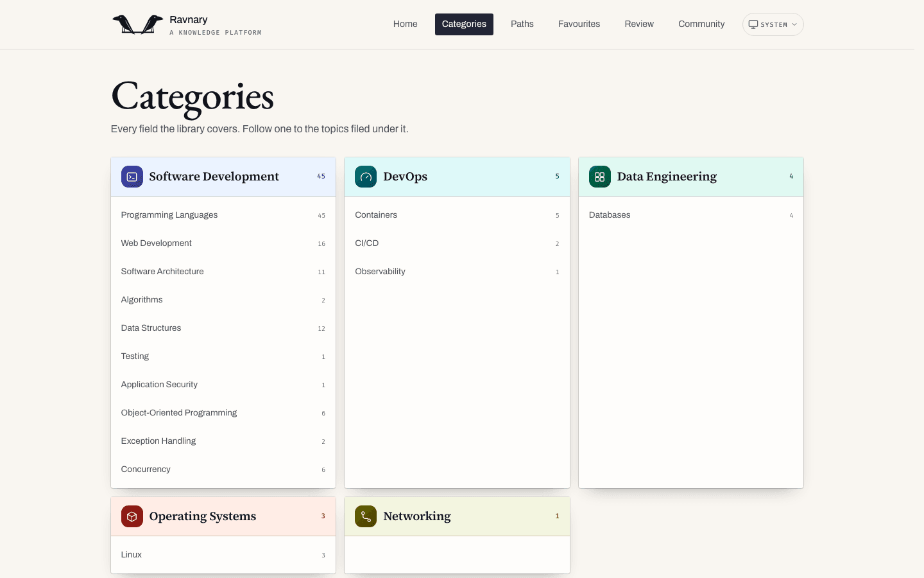Click the count 3 in the Operating Systems header

tap(323, 516)
